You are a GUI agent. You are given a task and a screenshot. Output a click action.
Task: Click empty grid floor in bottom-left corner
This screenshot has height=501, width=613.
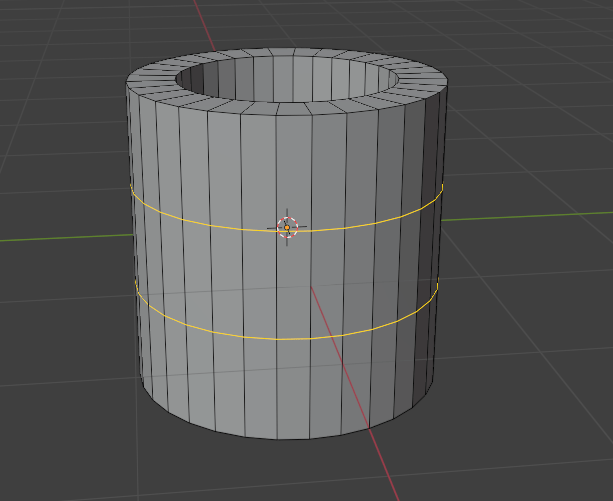point(50,450)
